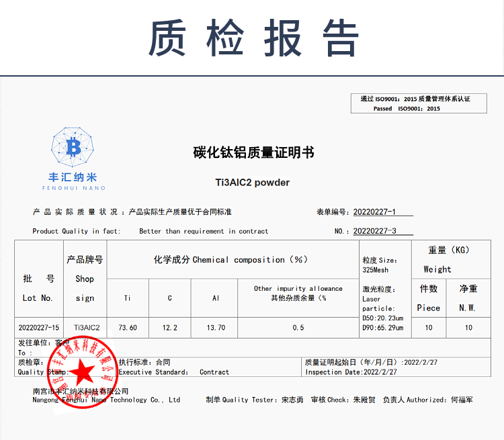Viewport: 504px width, 440px height.
Task: Click the brand text 丰汇纳米
Action: click(73, 177)
